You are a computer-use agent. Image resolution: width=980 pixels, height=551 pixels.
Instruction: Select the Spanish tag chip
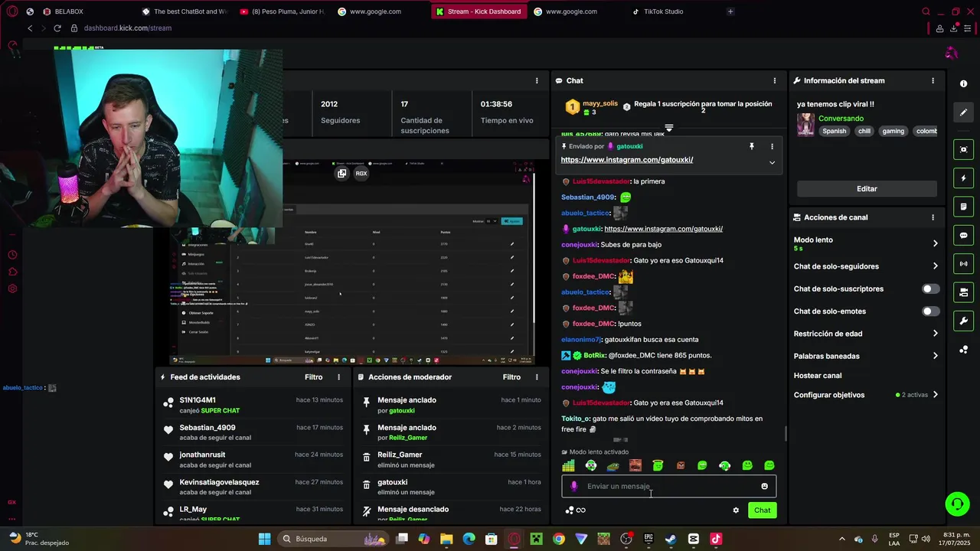pyautogui.click(x=835, y=131)
